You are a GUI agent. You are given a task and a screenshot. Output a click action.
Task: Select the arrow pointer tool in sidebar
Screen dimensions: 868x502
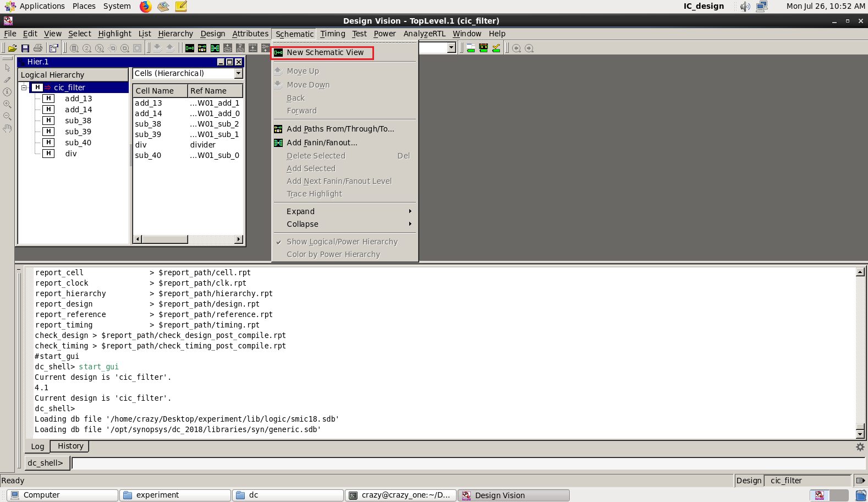pos(7,68)
